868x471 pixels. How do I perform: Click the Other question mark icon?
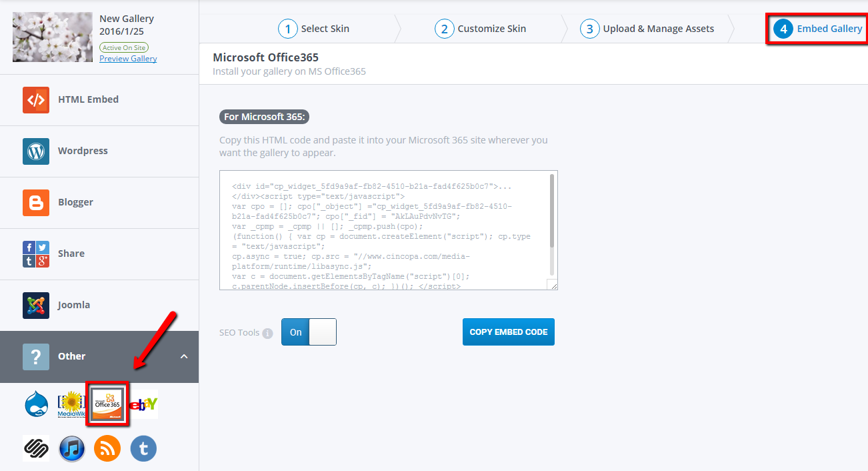click(x=36, y=357)
